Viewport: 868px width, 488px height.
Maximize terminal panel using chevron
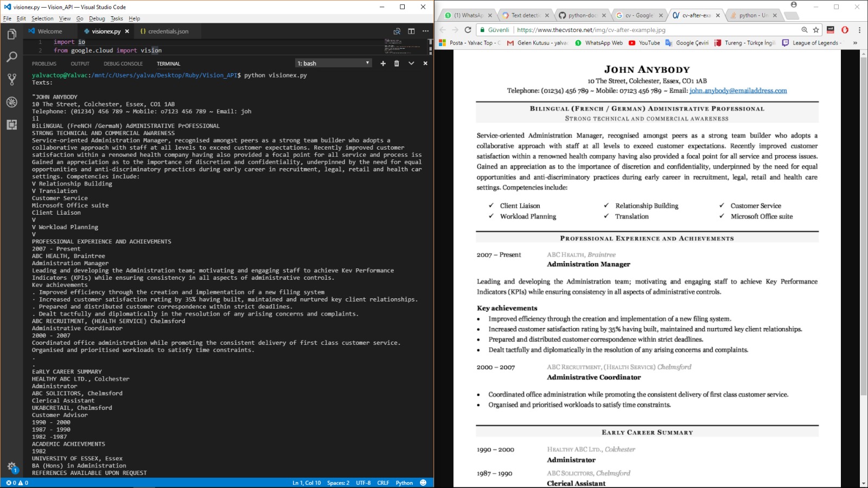point(411,63)
